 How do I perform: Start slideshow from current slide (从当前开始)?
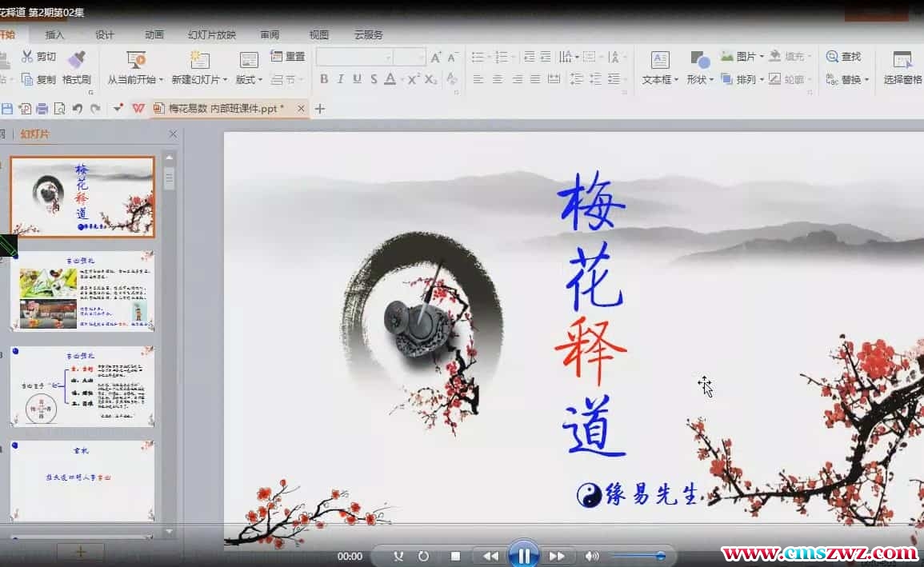point(136,67)
